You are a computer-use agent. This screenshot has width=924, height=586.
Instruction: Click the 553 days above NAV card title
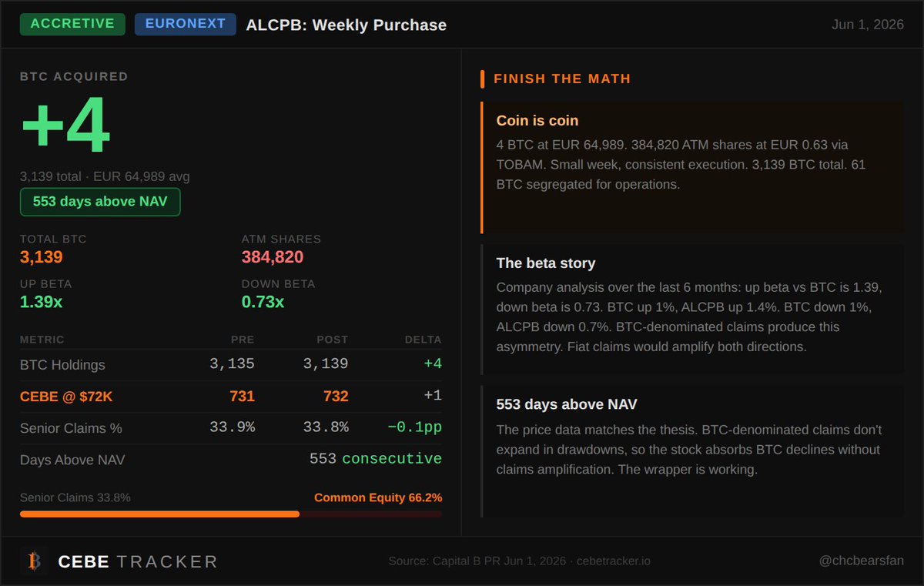tap(567, 404)
